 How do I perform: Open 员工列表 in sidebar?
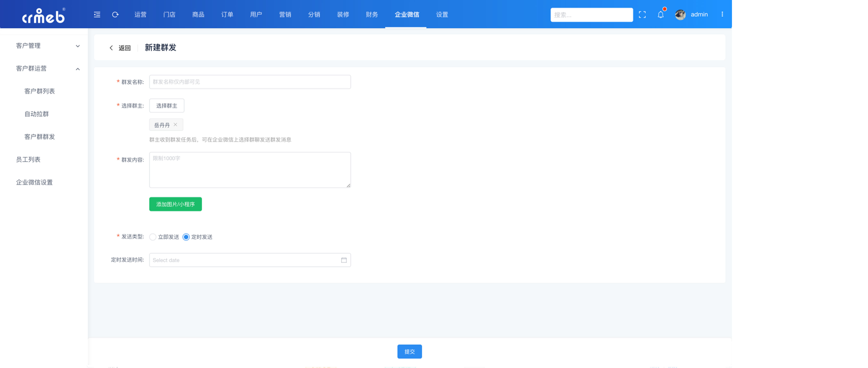coord(28,159)
